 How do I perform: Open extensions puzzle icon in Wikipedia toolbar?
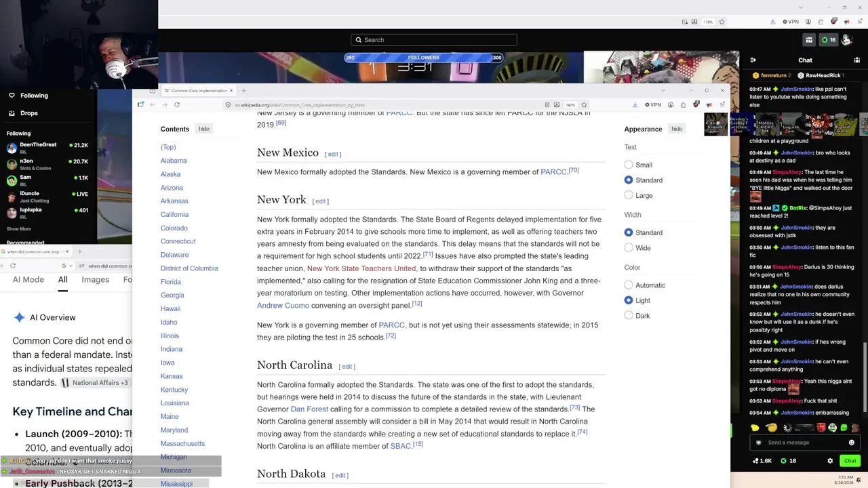point(683,104)
